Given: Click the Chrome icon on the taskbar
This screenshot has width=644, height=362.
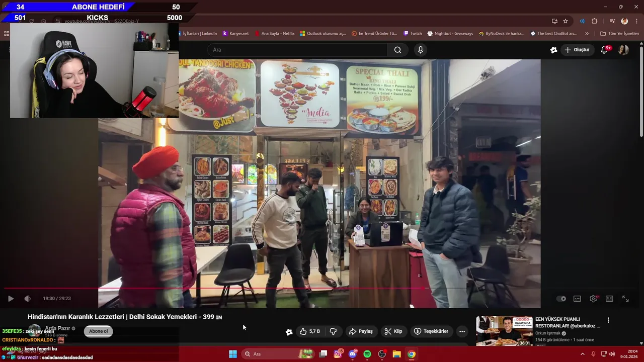Looking at the screenshot, I should (412, 354).
